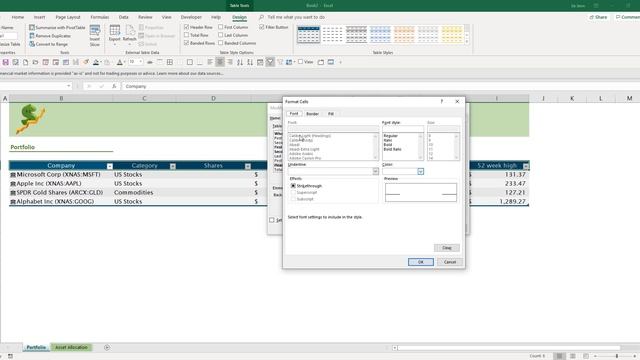
Task: Enable the First Column checkbox
Action: pos(221,27)
